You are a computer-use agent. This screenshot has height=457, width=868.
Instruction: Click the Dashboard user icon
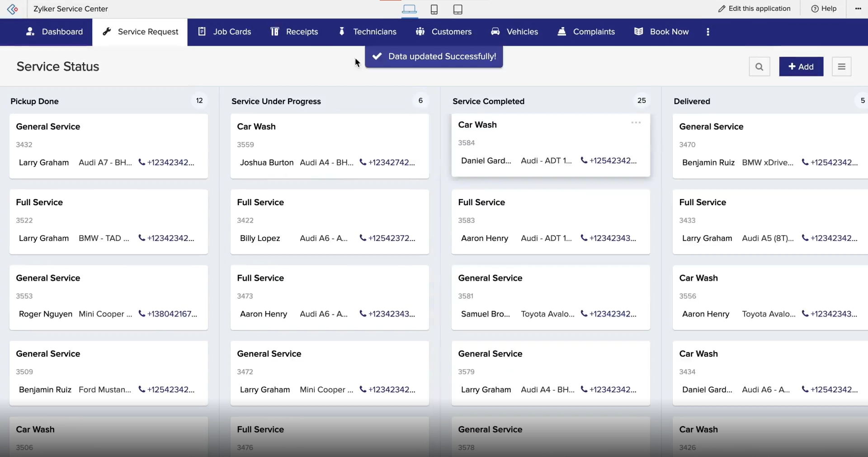(x=30, y=31)
